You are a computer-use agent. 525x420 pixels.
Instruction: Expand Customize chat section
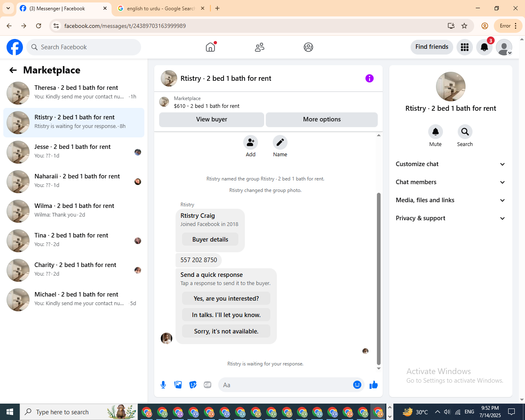coord(451,164)
